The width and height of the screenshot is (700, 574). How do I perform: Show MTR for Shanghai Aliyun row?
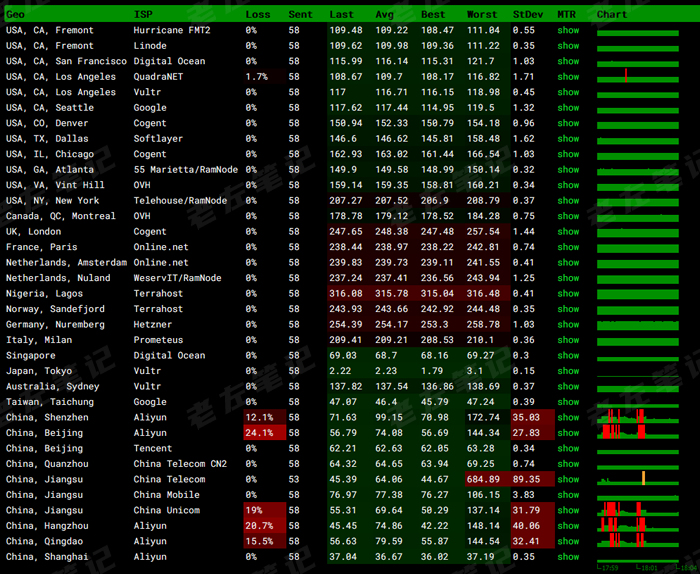coord(568,557)
